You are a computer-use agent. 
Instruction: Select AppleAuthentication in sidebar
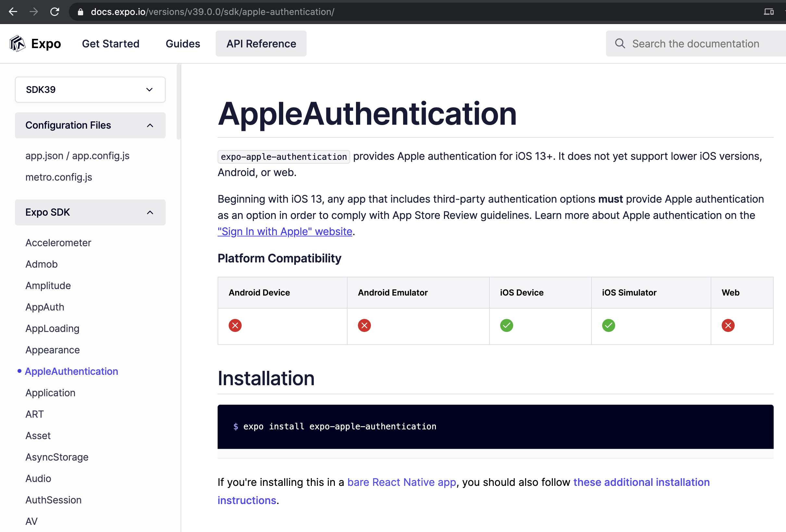click(71, 371)
